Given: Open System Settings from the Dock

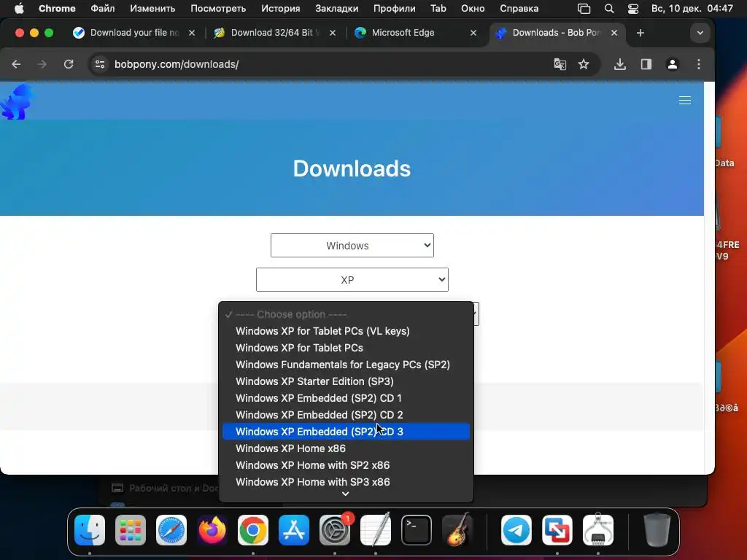Looking at the screenshot, I should [x=335, y=530].
